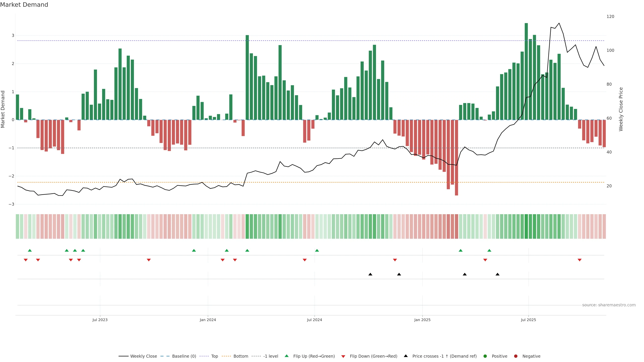Click red Flip Down triangle legend icon
The image size is (644, 362).
point(343,356)
